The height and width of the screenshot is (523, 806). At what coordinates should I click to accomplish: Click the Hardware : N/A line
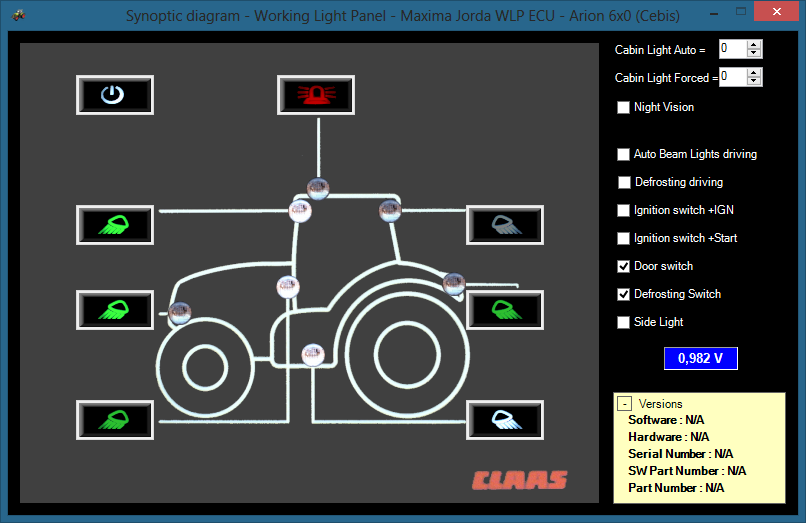click(668, 437)
